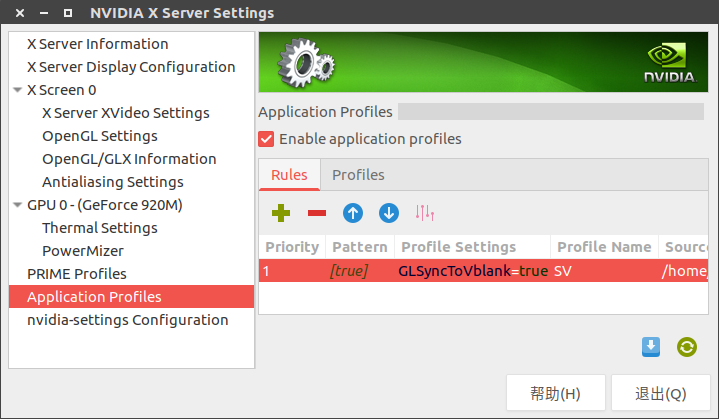Open nvidia-settings Configuration page
Viewport: 719px width, 419px height.
pyautogui.click(x=127, y=320)
